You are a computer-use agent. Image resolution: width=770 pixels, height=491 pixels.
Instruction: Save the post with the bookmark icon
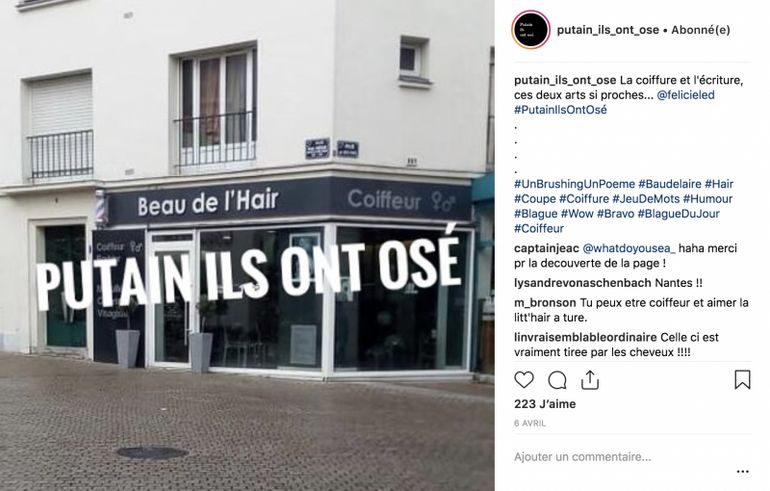742,380
